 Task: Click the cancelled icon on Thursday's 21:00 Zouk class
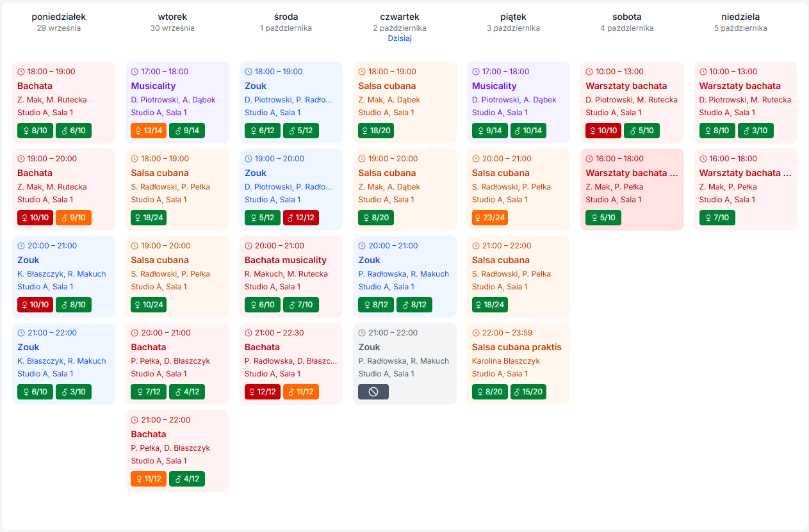click(373, 391)
